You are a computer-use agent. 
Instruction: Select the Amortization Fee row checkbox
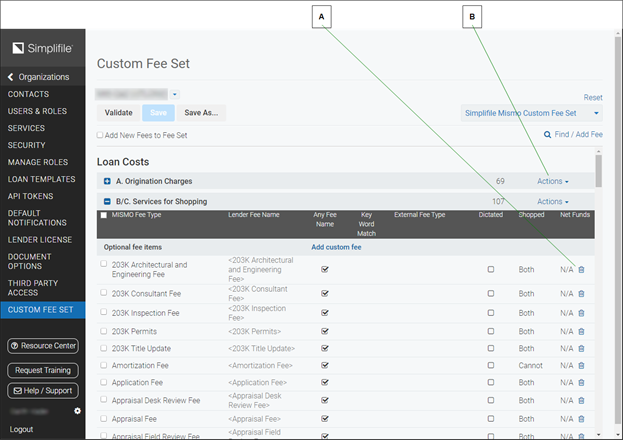click(x=104, y=365)
